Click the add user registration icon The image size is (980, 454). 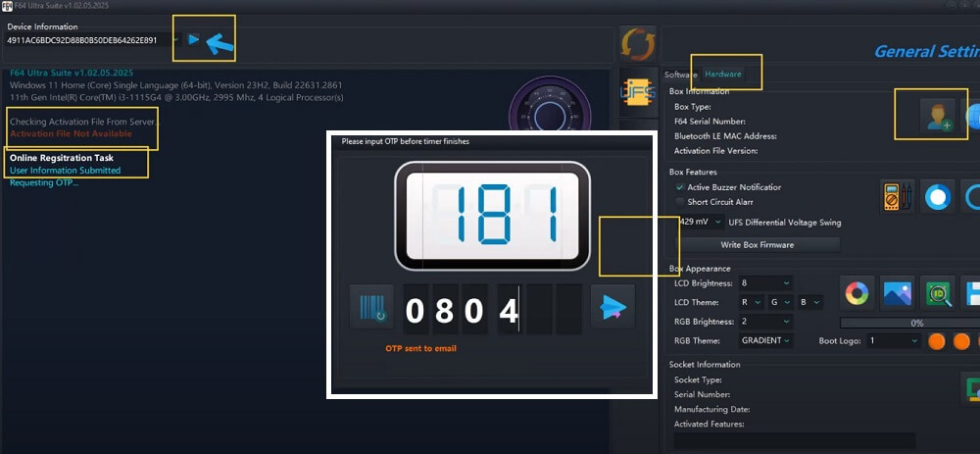tap(938, 115)
